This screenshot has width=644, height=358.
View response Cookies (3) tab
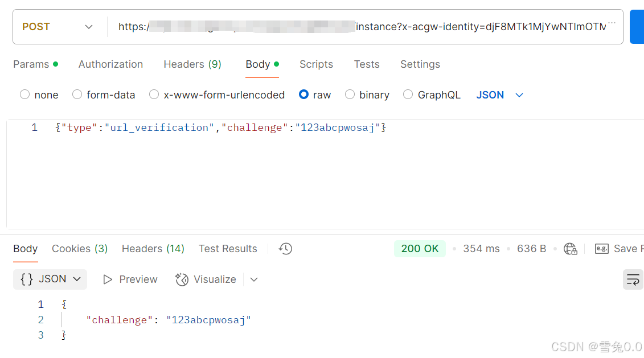(x=80, y=249)
